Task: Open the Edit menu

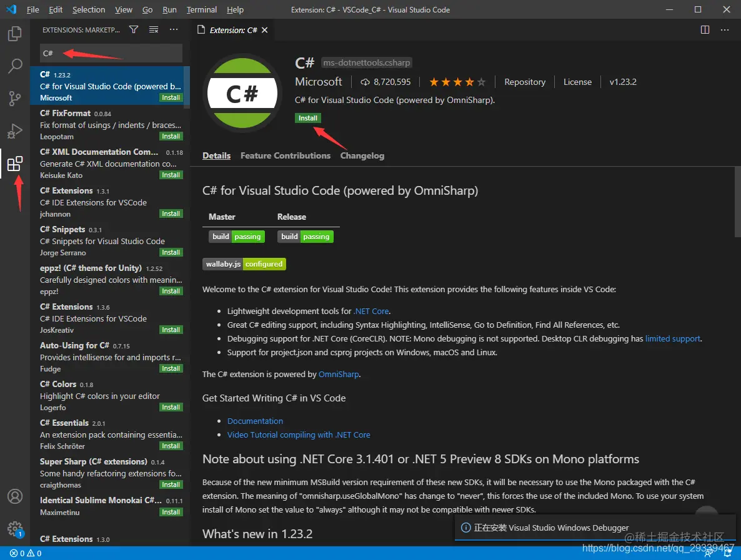Action: 55,9
